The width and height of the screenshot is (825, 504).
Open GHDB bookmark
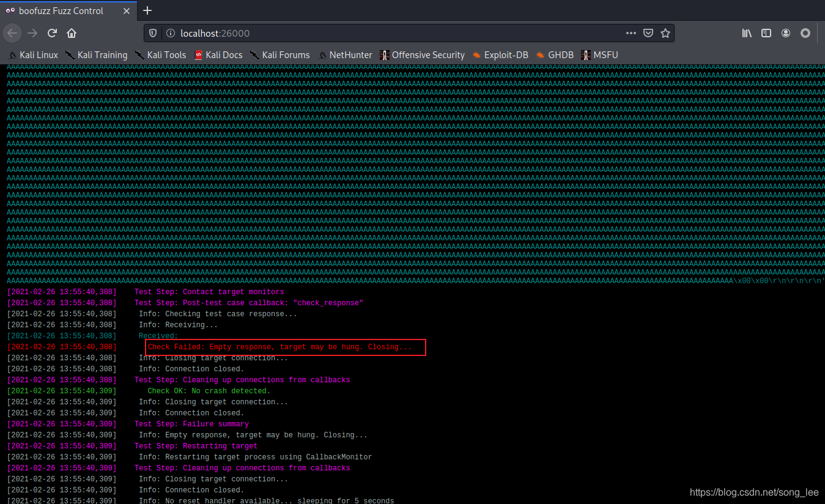coord(555,55)
